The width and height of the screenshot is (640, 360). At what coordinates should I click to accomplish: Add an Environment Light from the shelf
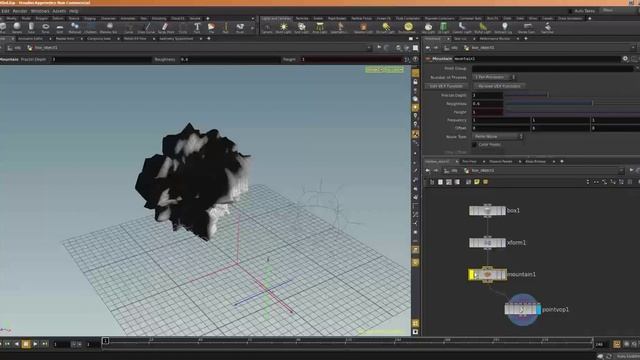[407, 28]
